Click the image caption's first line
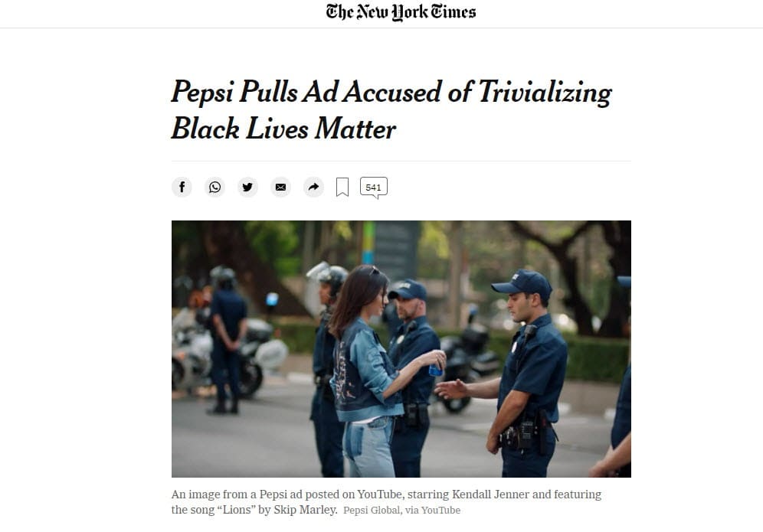This screenshot has height=532, width=763. (386, 494)
